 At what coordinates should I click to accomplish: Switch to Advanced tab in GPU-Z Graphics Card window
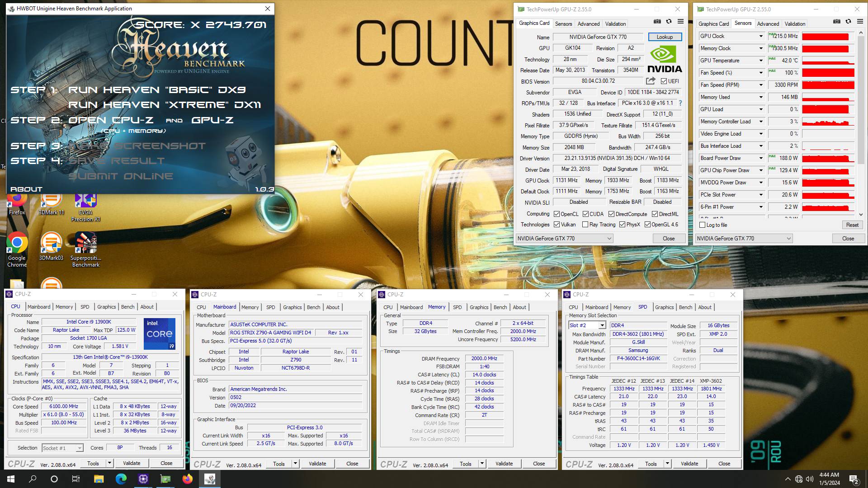click(589, 24)
